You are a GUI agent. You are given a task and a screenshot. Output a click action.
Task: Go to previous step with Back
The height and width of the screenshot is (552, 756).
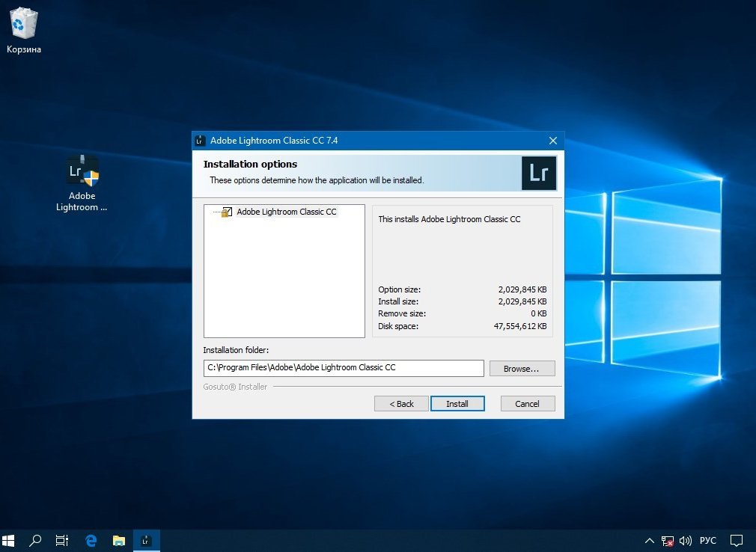point(401,404)
